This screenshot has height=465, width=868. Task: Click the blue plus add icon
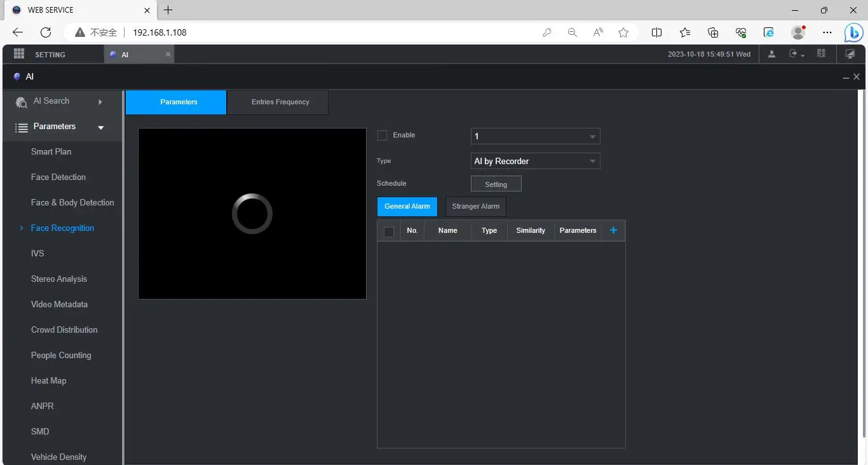[x=613, y=230]
